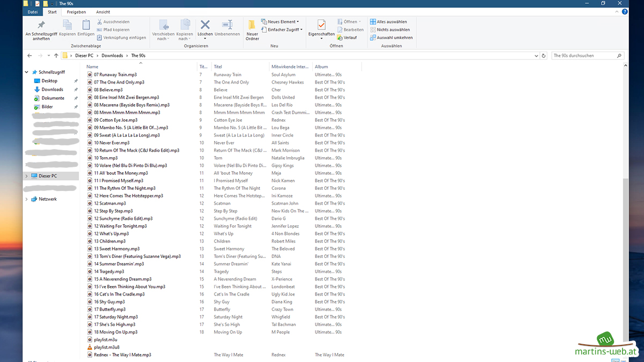
Task: Click Dieser PC in address path
Action: [x=84, y=55]
